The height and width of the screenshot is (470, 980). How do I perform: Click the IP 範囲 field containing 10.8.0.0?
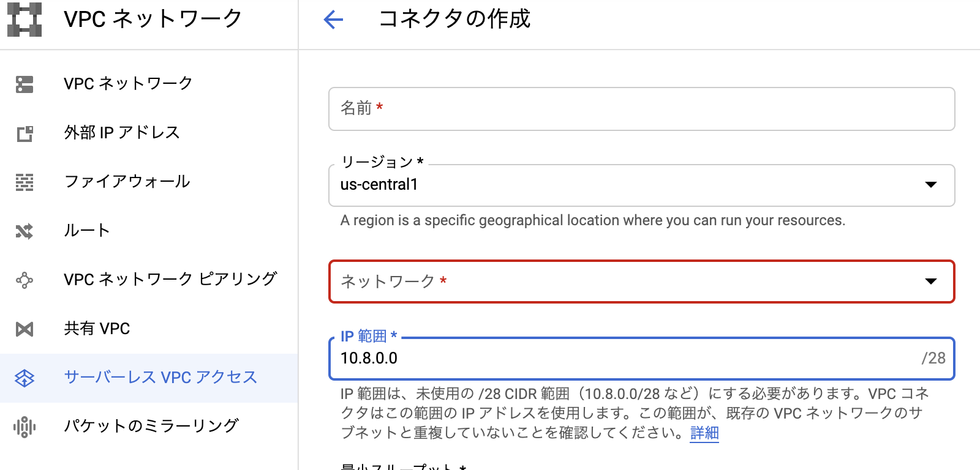coord(625,359)
